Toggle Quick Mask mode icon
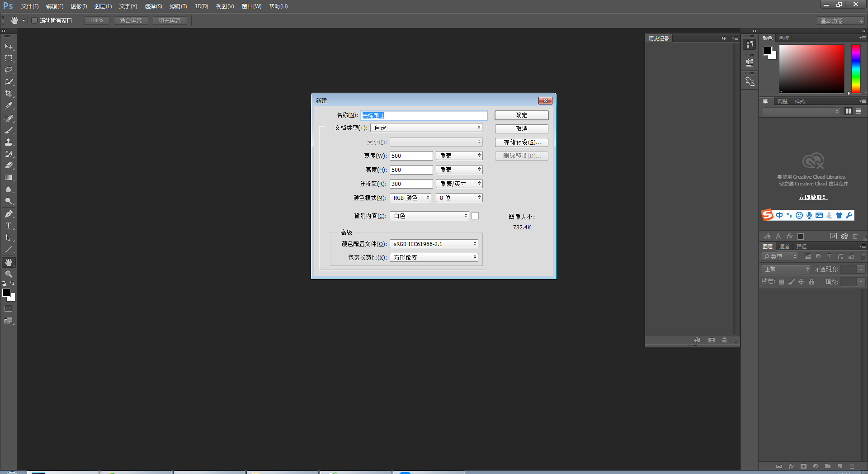 pyautogui.click(x=9, y=309)
